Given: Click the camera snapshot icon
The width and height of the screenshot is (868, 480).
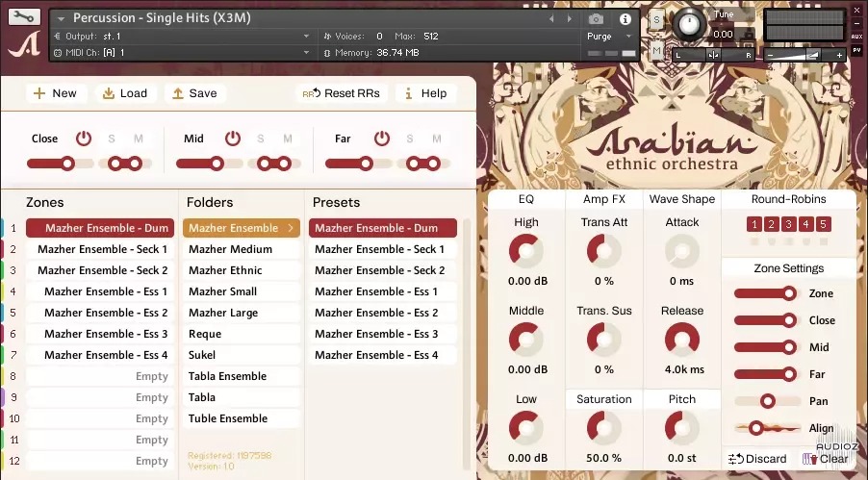Looking at the screenshot, I should (596, 19).
